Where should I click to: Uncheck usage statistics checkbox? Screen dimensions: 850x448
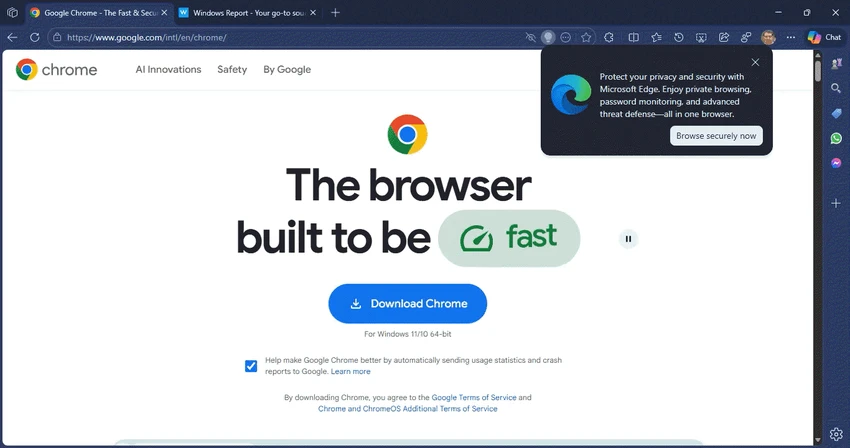coord(251,366)
